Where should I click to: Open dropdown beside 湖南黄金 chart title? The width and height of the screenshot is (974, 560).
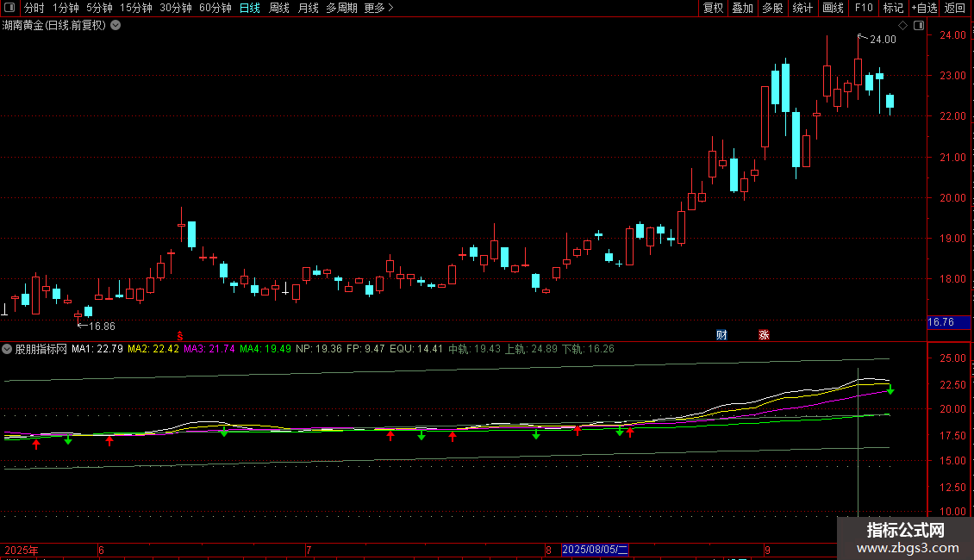click(116, 26)
